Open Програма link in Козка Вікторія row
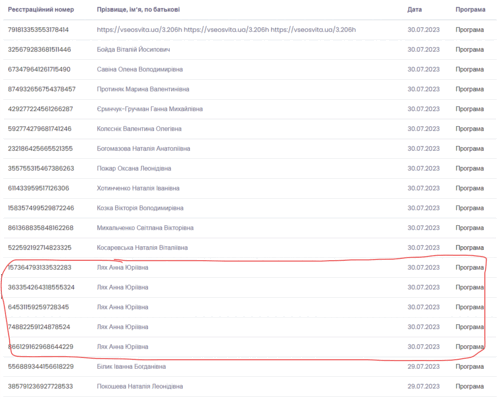Screen dimensions: 500x399 470,208
